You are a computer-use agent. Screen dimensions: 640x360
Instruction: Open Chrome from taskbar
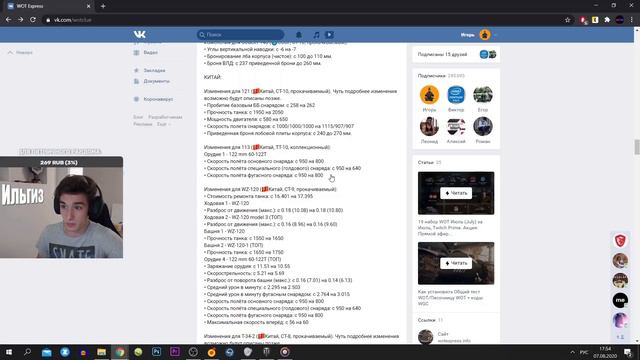tap(120, 352)
